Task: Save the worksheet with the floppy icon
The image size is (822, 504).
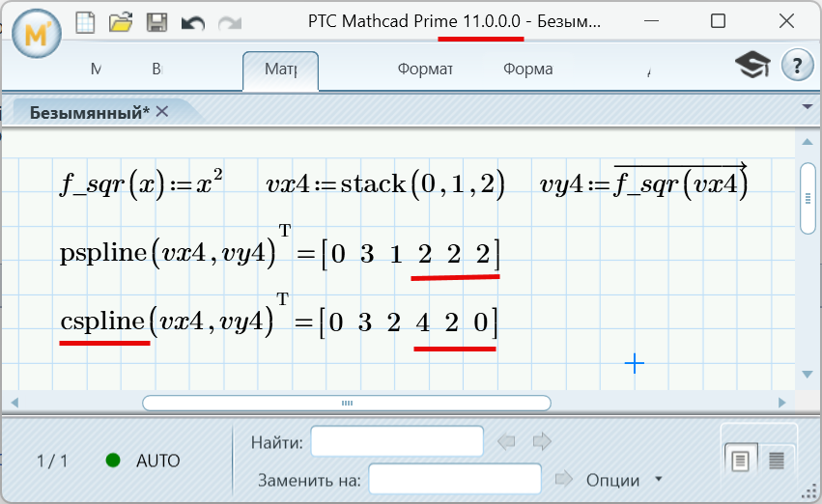Action: [156, 21]
